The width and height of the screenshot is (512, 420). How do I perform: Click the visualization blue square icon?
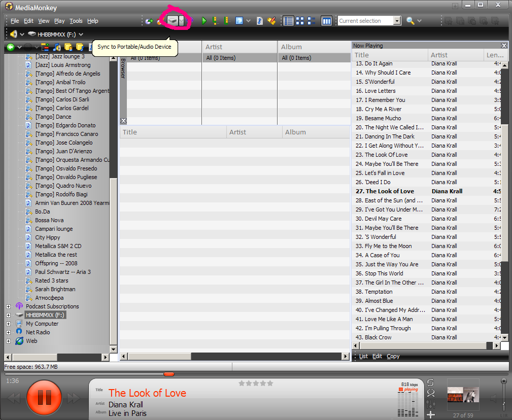pos(239,21)
